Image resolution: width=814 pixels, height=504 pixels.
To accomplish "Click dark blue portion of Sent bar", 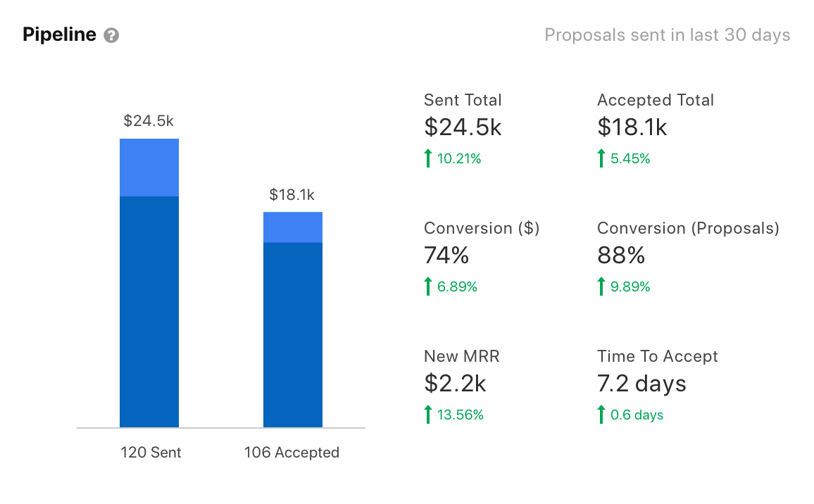I will pos(149,312).
